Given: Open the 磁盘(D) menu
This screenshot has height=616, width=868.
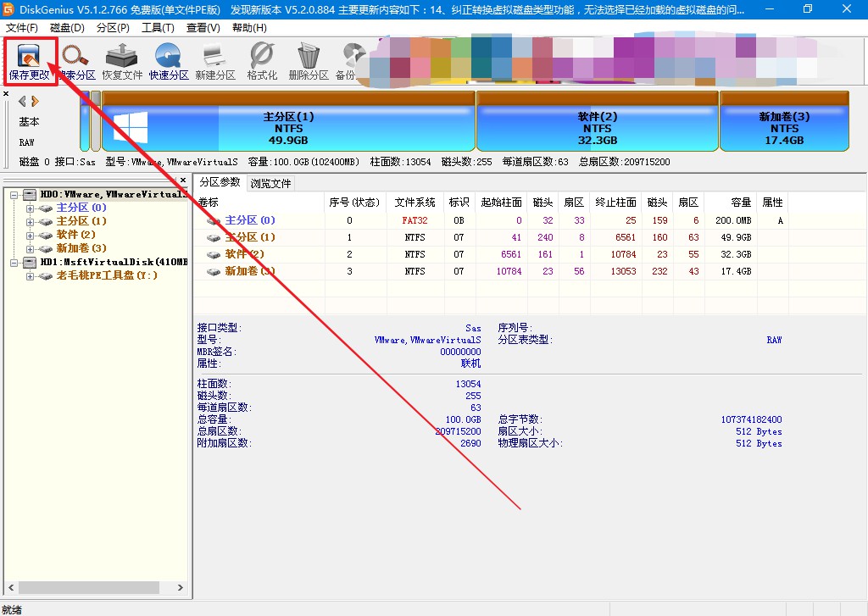Looking at the screenshot, I should pos(67,28).
